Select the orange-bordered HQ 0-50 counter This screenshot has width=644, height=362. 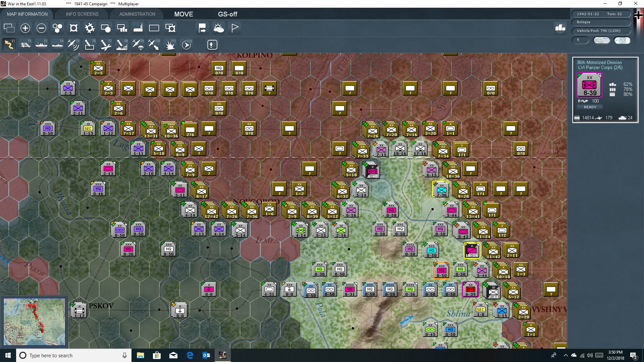tap(441, 270)
